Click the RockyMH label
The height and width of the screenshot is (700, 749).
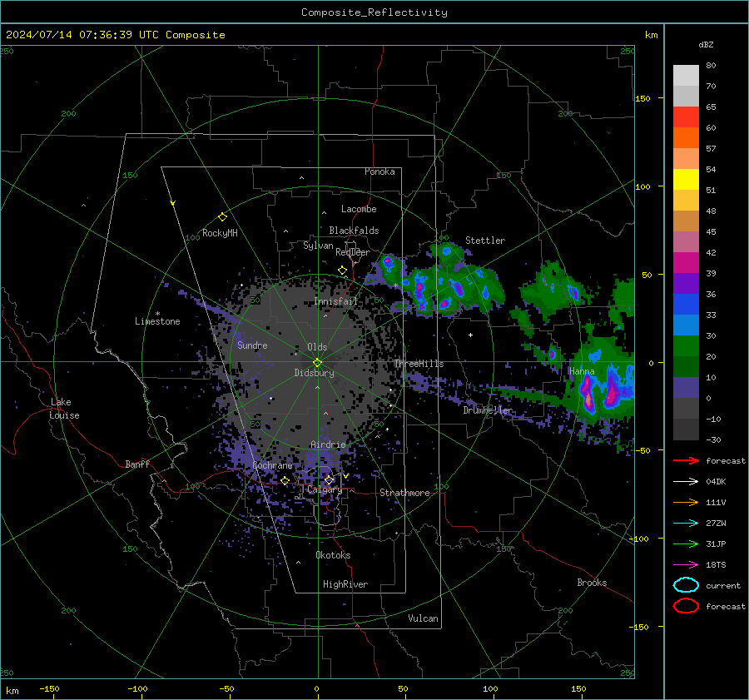click(x=220, y=233)
